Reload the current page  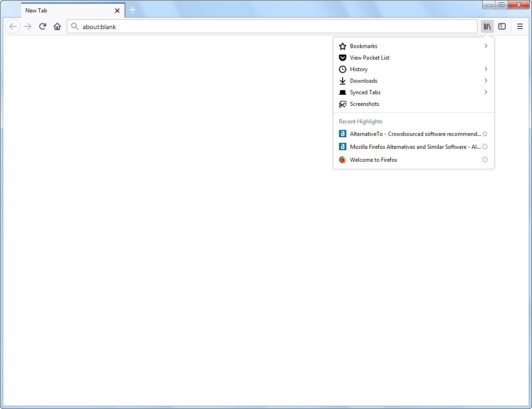[42, 26]
